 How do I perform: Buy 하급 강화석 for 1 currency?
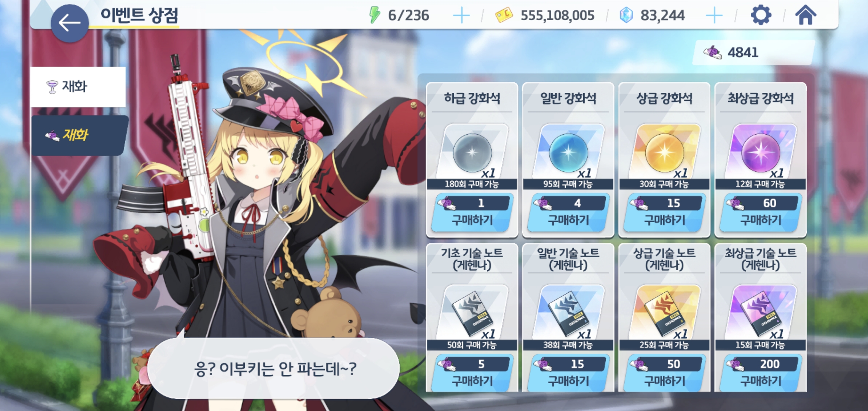472,212
